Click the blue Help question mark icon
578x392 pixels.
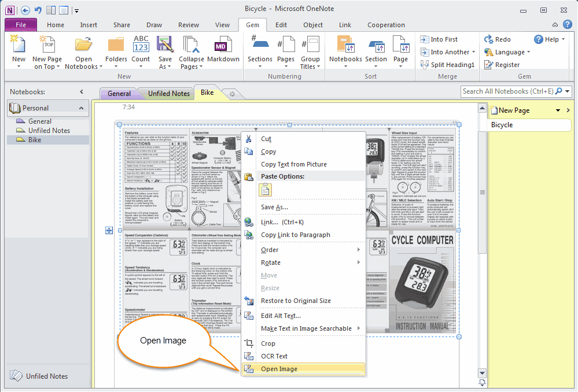tap(568, 25)
